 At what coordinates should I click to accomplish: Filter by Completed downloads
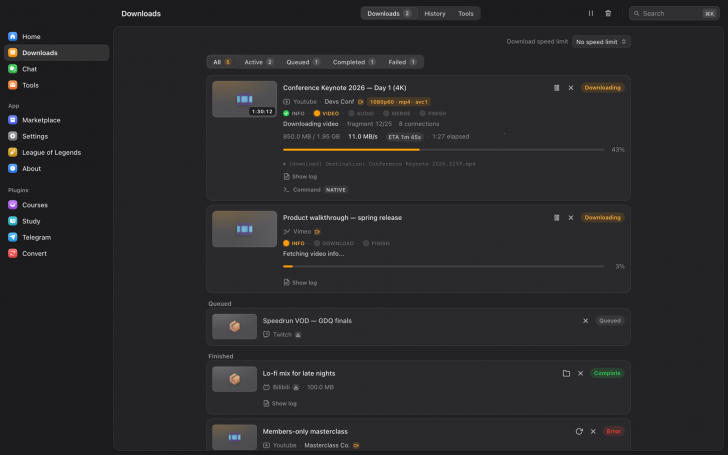[x=354, y=62]
